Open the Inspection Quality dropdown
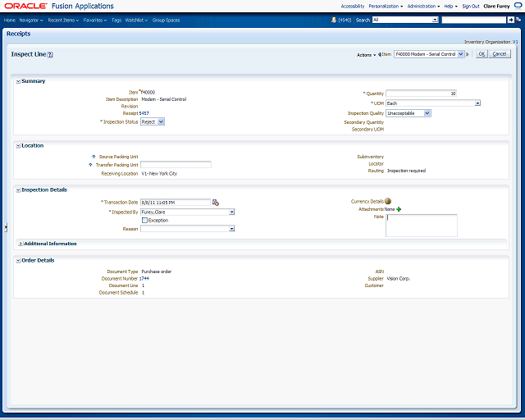525x420 pixels. 409,113
